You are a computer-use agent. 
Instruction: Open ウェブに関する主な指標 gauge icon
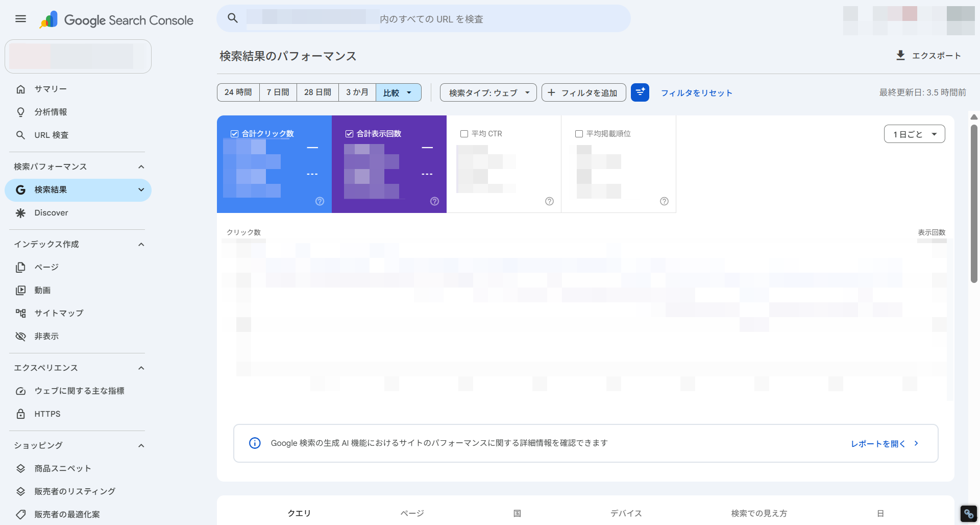coord(20,391)
